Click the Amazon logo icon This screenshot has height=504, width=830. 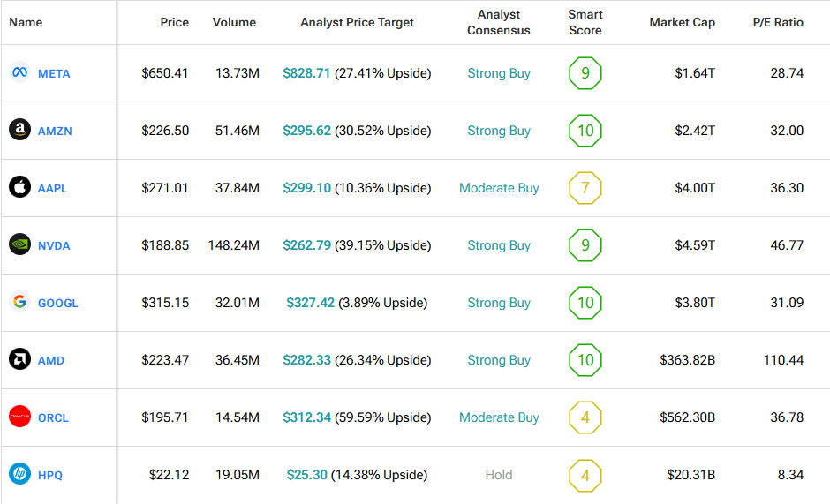point(19,131)
